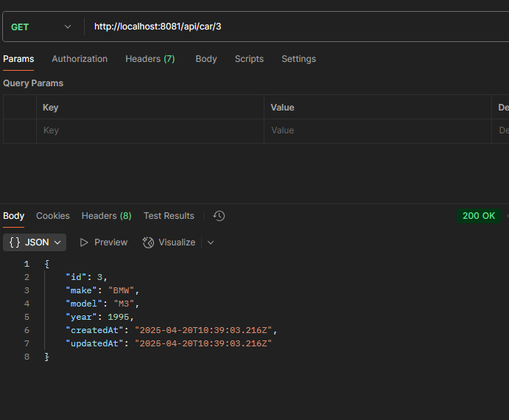The width and height of the screenshot is (509, 420).
Task: Open the Scripts tab
Action: coord(249,59)
